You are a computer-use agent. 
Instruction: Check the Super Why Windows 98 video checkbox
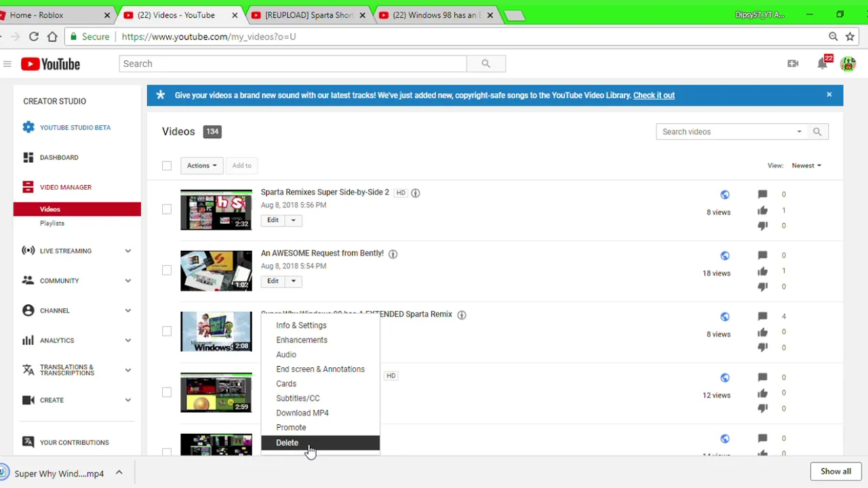tap(167, 331)
